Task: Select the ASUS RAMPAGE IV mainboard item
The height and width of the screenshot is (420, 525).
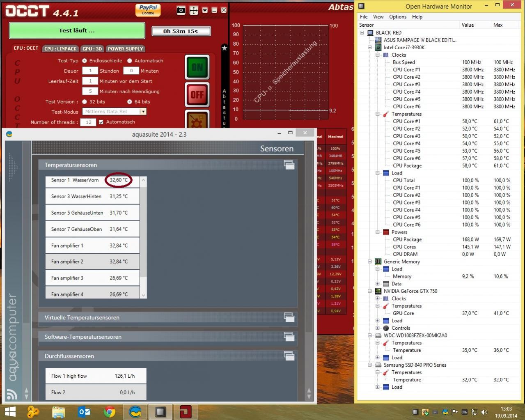Action: click(420, 40)
